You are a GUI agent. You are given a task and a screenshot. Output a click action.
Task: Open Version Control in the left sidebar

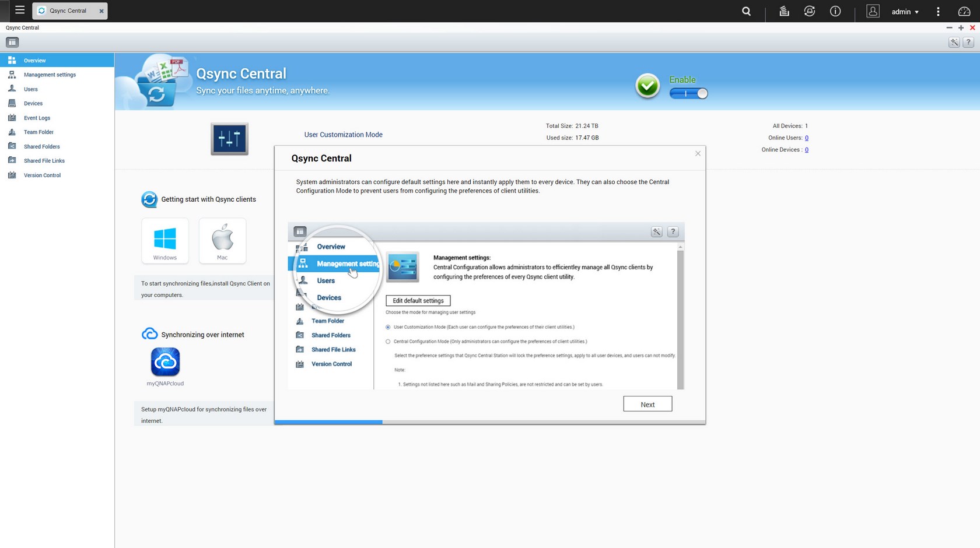(x=57, y=175)
